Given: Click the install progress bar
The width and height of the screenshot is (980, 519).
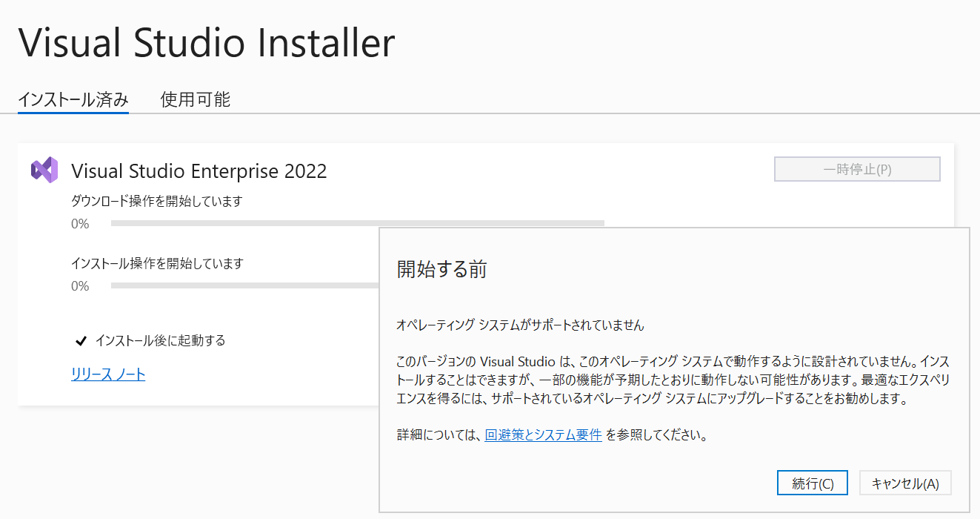Looking at the screenshot, I should tap(244, 285).
